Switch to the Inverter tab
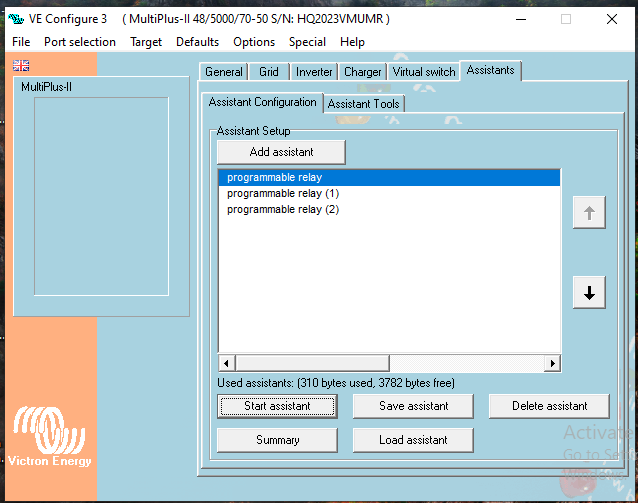Viewport: 638px width, 503px height. [314, 72]
